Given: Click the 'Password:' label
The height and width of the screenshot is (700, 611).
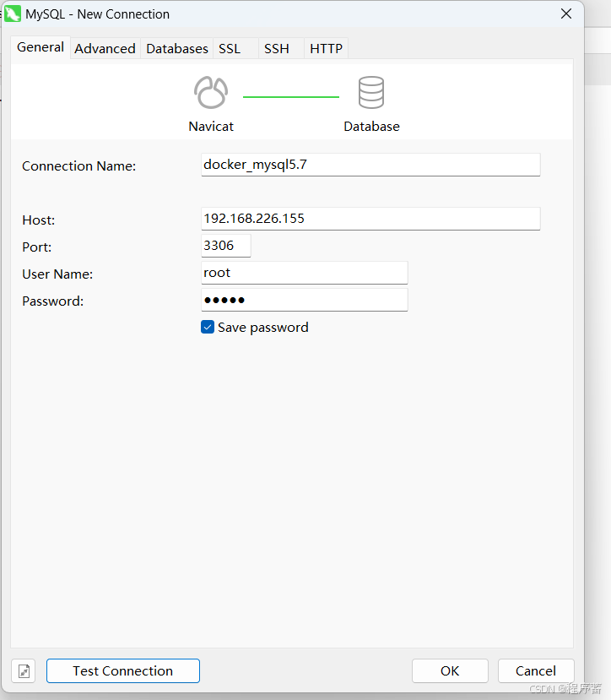Looking at the screenshot, I should 52,301.
